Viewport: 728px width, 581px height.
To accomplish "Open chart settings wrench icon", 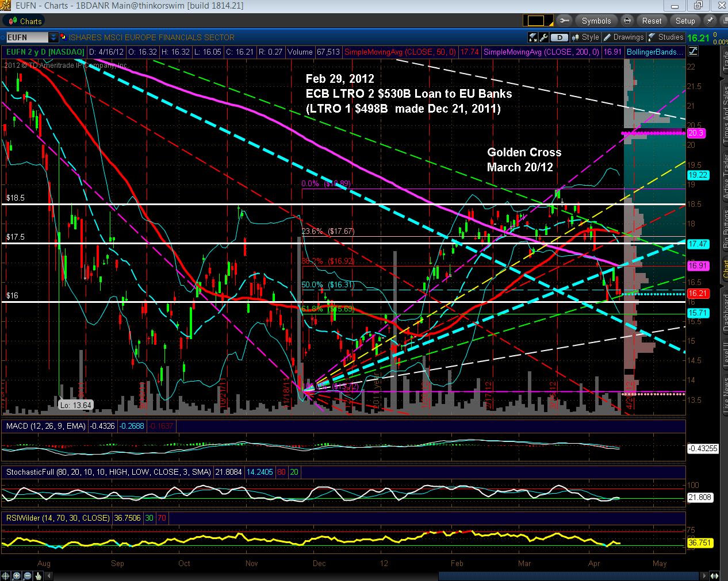I will (543, 37).
